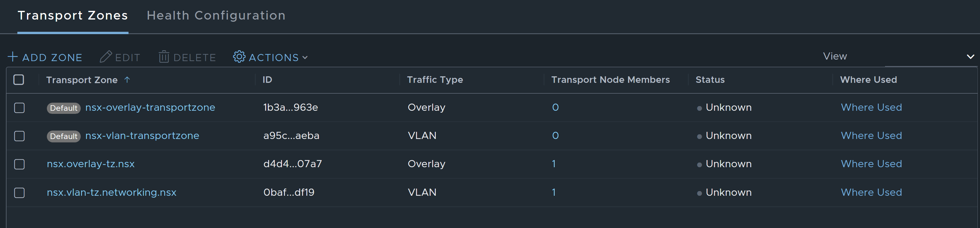980x228 pixels.
Task: Open the node members count for nsx.vlan-tz.networking.nsx
Action: (554, 192)
